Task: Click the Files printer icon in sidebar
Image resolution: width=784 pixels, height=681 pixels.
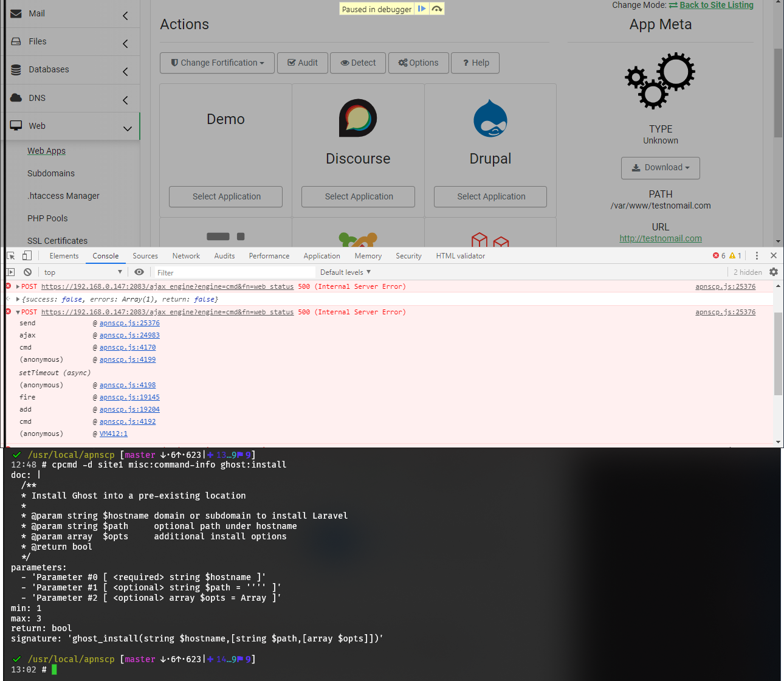Action: pos(16,41)
